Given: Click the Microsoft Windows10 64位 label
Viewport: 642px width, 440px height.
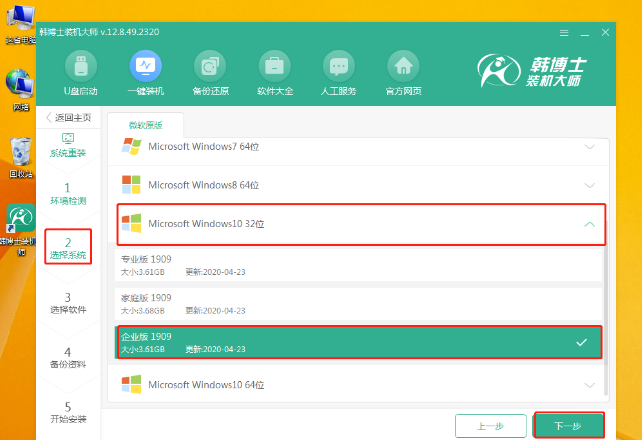Looking at the screenshot, I should click(206, 385).
